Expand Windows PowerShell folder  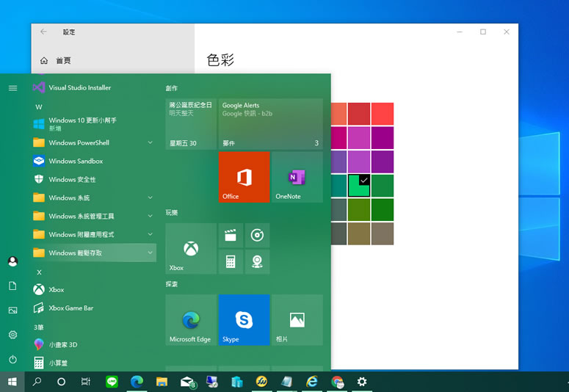click(94, 142)
